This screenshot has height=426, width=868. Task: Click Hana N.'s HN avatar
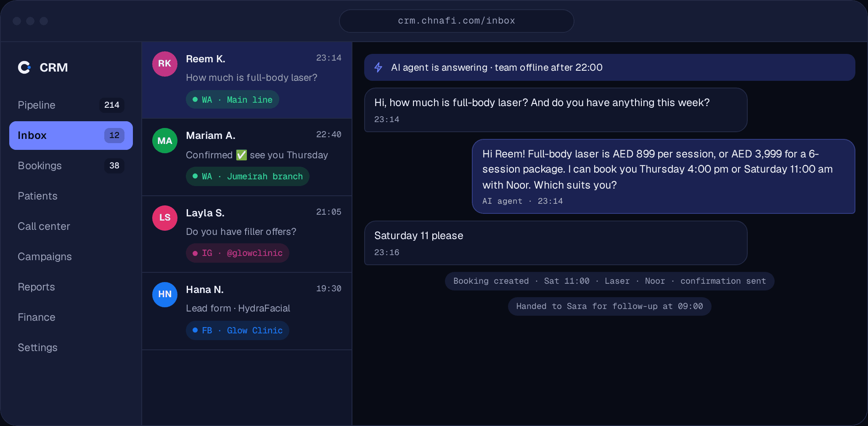coord(165,294)
